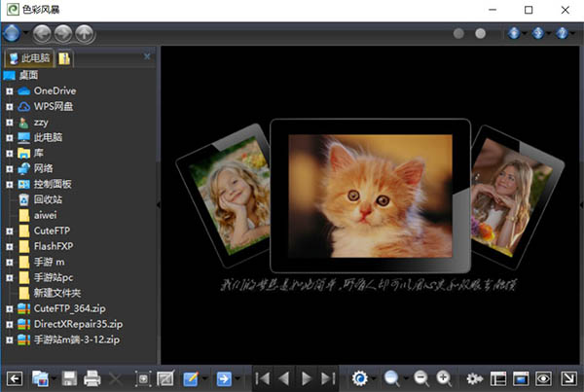The height and width of the screenshot is (392, 584).
Task: Click the blue help question diamond icon
Action: 562,33
